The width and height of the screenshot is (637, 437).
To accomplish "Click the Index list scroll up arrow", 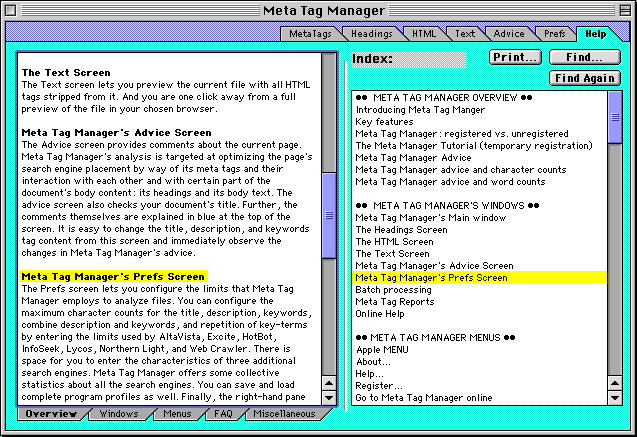I will [615, 383].
